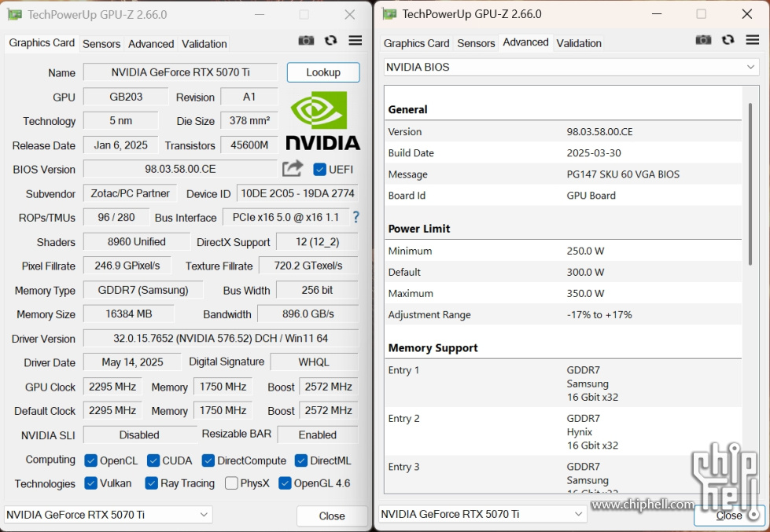Click the Default power limit 300.0 W
The width and height of the screenshot is (770, 532).
585,272
